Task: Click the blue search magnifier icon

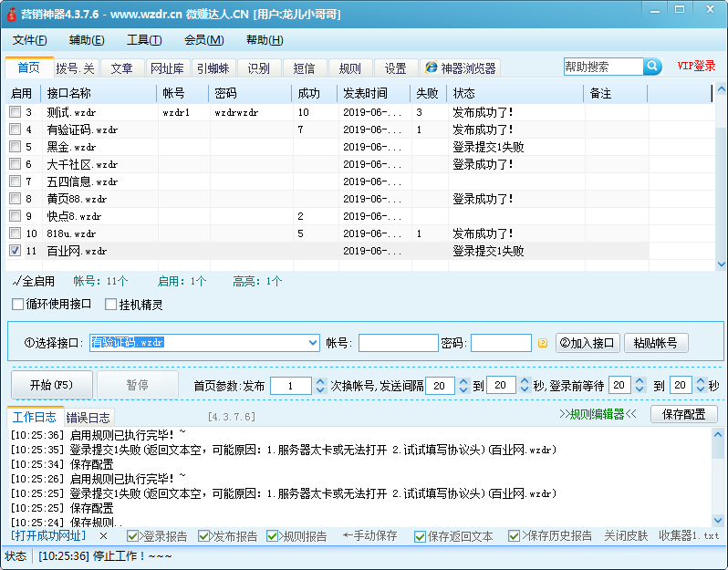Action: point(652,67)
